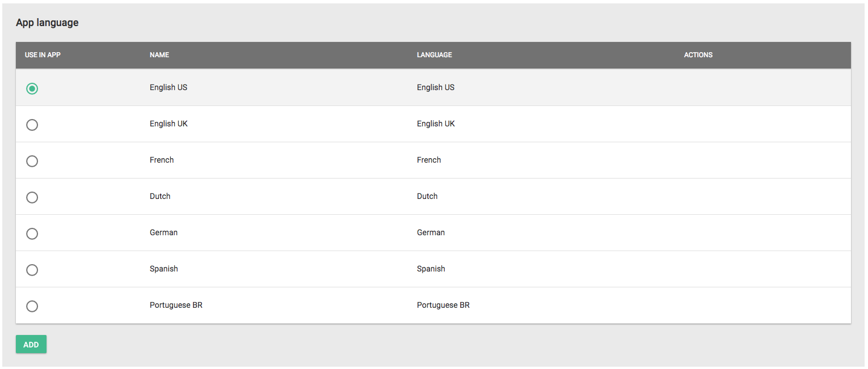Click the French entry in the Name column

162,160
